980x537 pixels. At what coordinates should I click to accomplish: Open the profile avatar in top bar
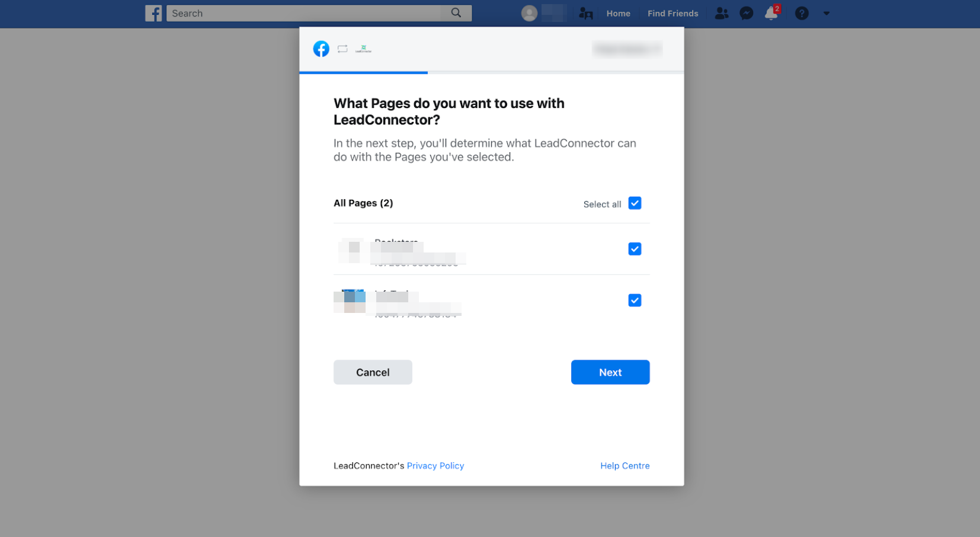[529, 13]
